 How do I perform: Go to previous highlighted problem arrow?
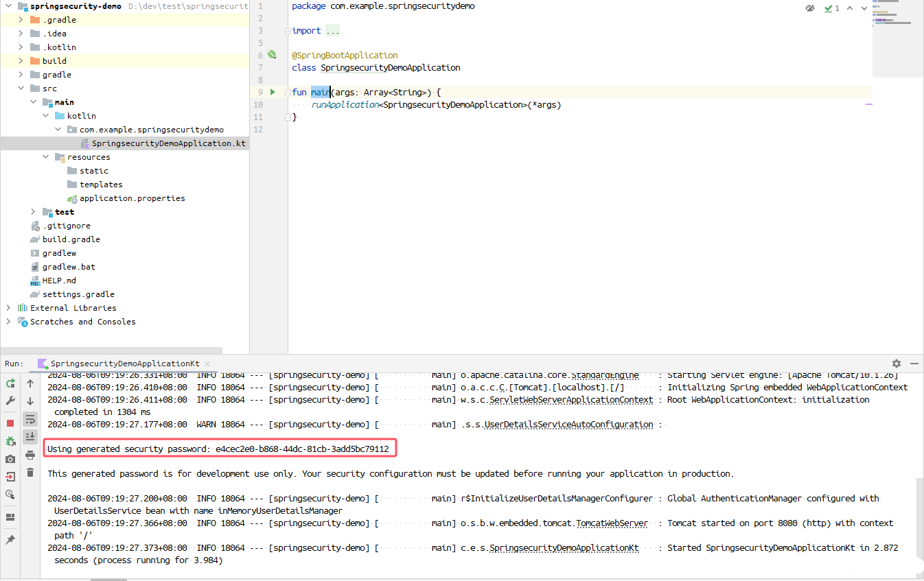(x=850, y=8)
